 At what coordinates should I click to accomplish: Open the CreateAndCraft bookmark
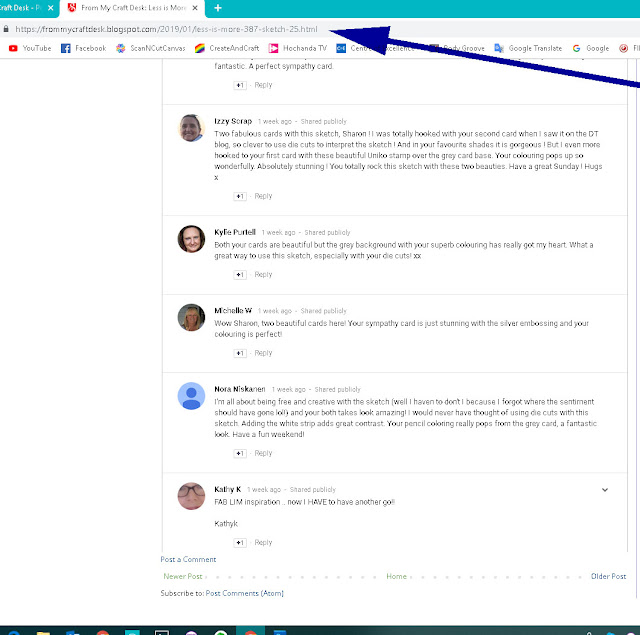tap(227, 48)
